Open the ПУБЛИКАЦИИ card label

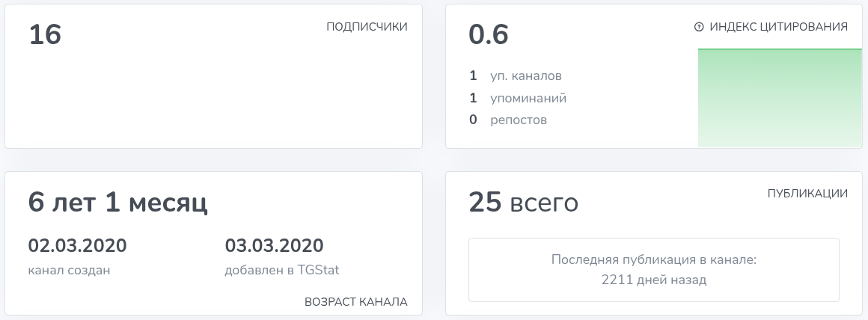pos(807,194)
